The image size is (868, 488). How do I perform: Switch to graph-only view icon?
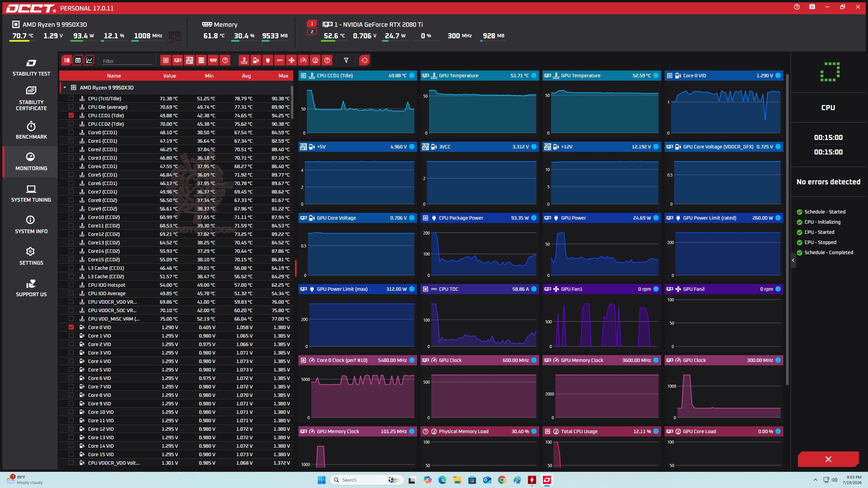pyautogui.click(x=89, y=60)
